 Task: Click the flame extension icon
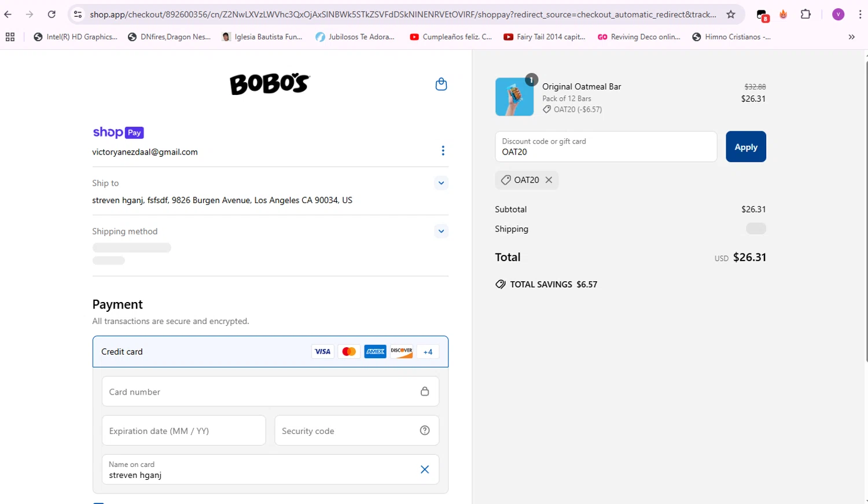(x=784, y=14)
